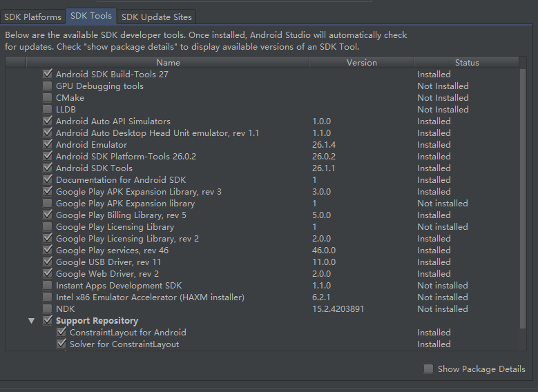The width and height of the screenshot is (538, 392).
Task: Check the NDK checkbox
Action: [48, 308]
